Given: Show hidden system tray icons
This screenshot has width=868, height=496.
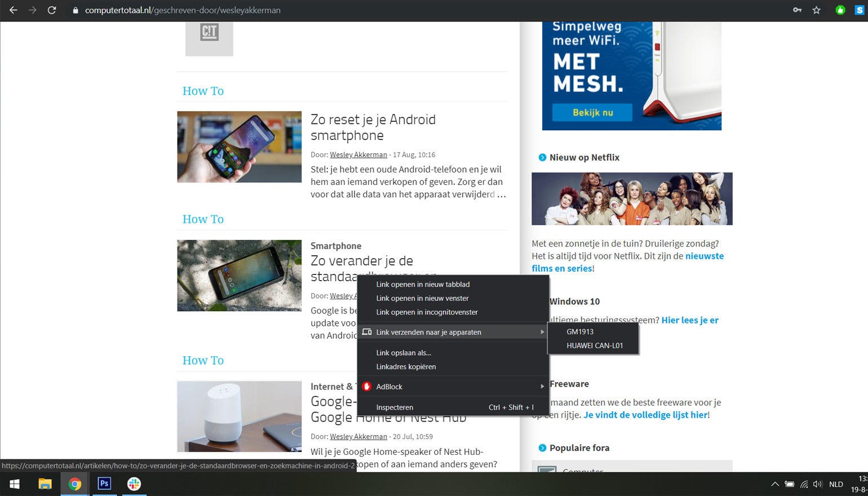Looking at the screenshot, I should tap(775, 484).
